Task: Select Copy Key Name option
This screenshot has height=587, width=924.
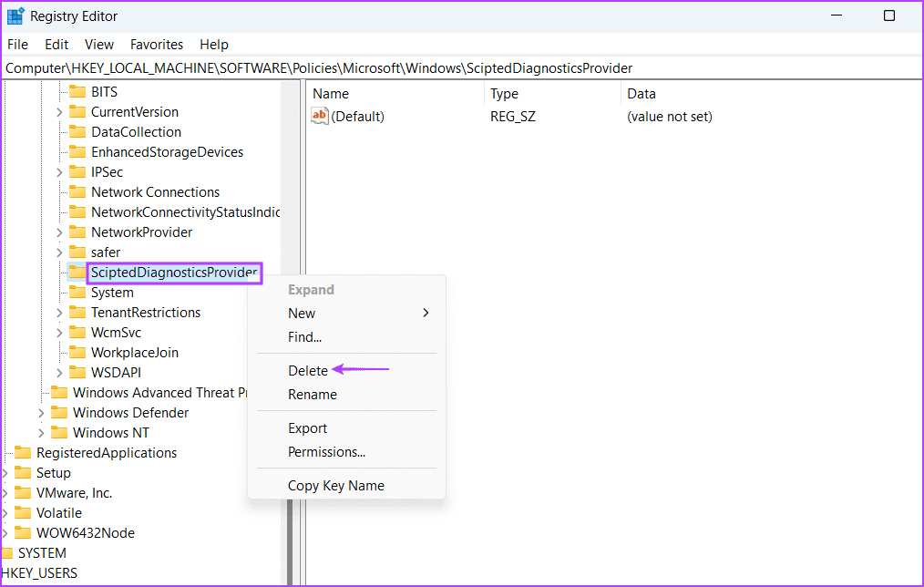Action: point(335,486)
